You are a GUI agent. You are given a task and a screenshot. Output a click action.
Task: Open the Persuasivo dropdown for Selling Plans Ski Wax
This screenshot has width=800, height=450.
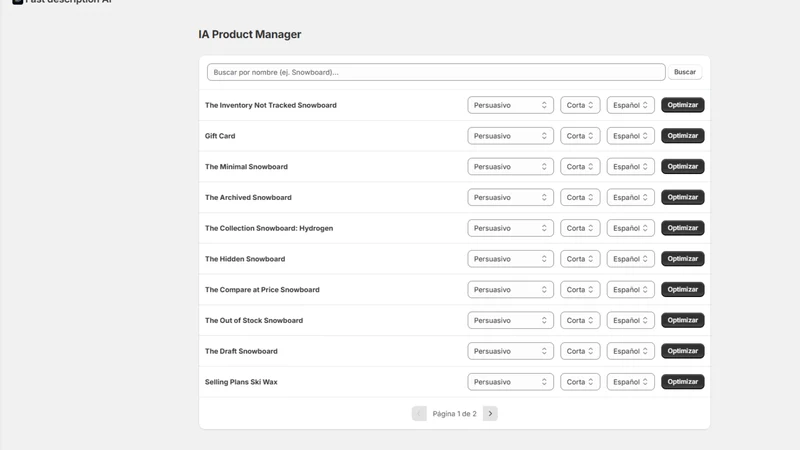(x=510, y=382)
